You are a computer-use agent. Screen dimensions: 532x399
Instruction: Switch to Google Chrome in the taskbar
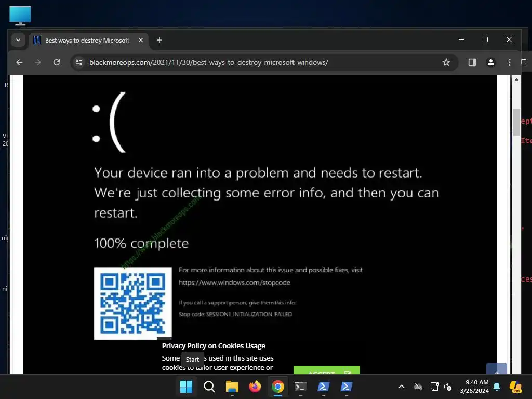(x=277, y=387)
